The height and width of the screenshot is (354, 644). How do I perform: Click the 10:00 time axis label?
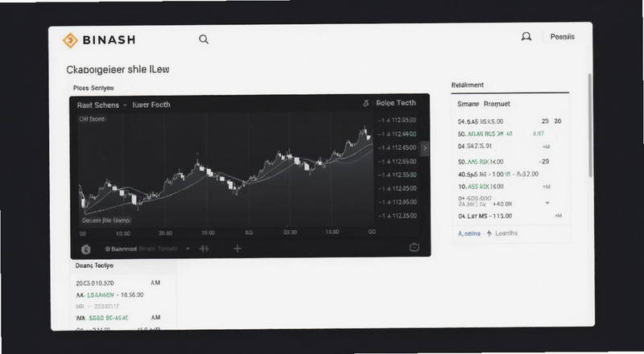(123, 233)
